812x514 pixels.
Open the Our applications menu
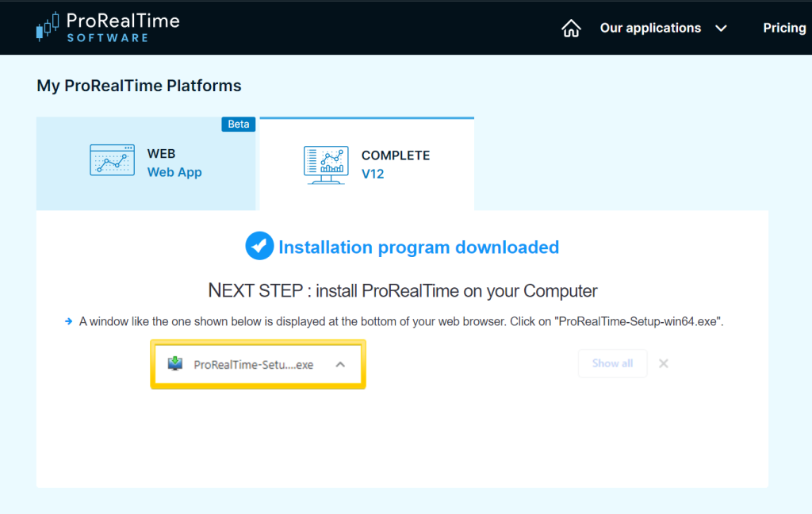(650, 28)
